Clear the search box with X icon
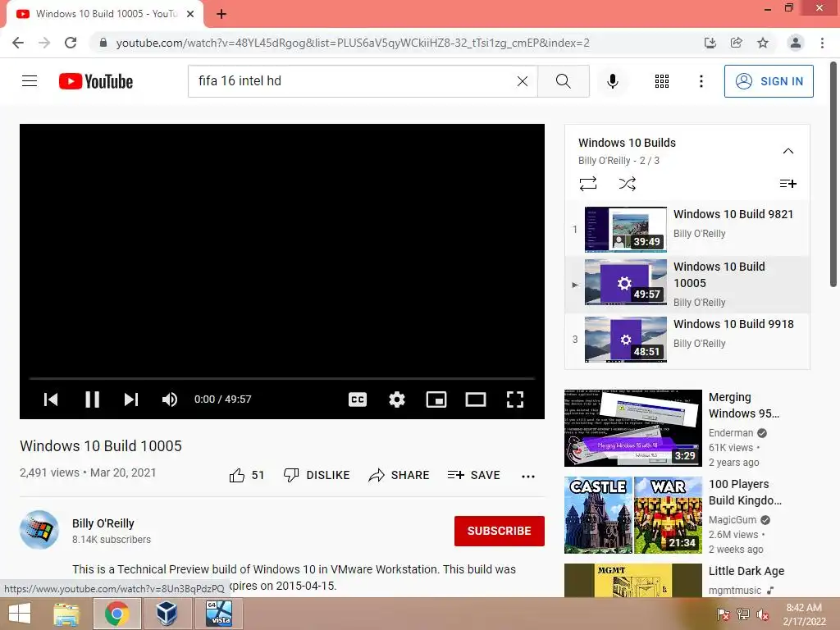Viewport: 840px width, 630px height. tap(523, 81)
